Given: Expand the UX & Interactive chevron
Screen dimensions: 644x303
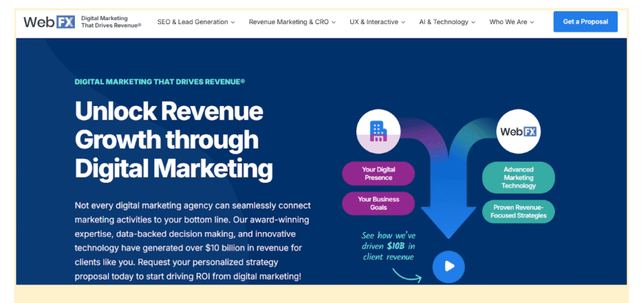Looking at the screenshot, I should point(403,22).
